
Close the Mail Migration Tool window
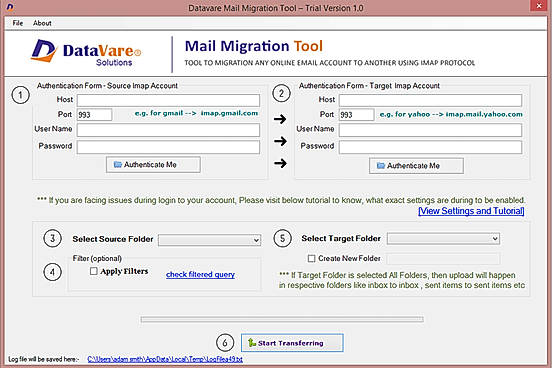pyautogui.click(x=539, y=6)
